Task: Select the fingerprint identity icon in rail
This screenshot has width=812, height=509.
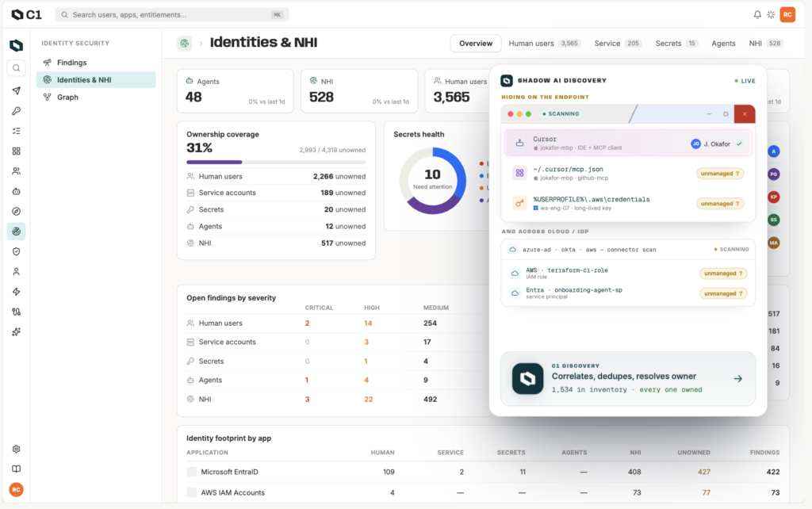Action: (16, 232)
